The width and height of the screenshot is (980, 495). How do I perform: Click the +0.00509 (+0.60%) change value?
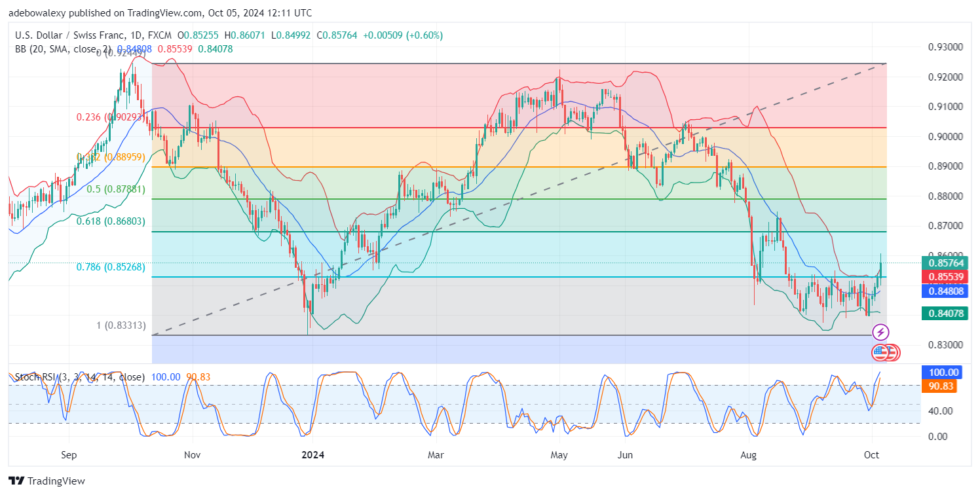[402, 35]
